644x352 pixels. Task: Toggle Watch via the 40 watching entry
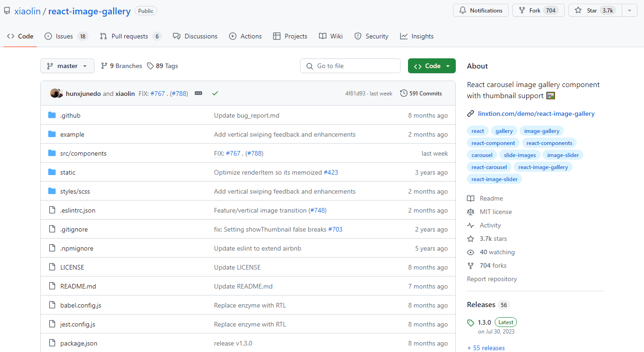(496, 252)
